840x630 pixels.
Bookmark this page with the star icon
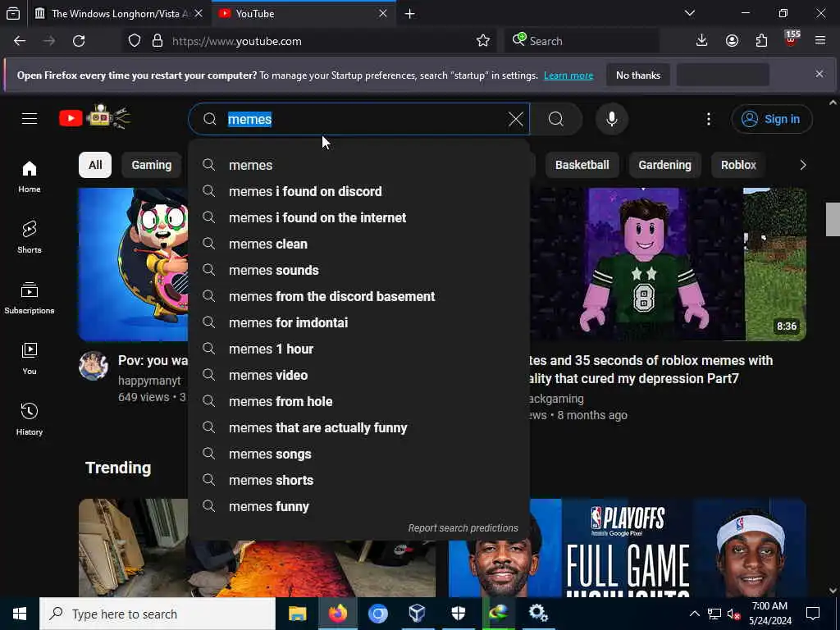tap(482, 41)
